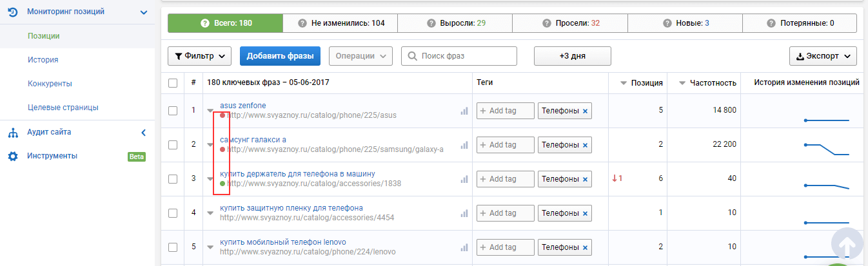Open the Экспорт dropdown
The width and height of the screenshot is (868, 266).
click(823, 56)
